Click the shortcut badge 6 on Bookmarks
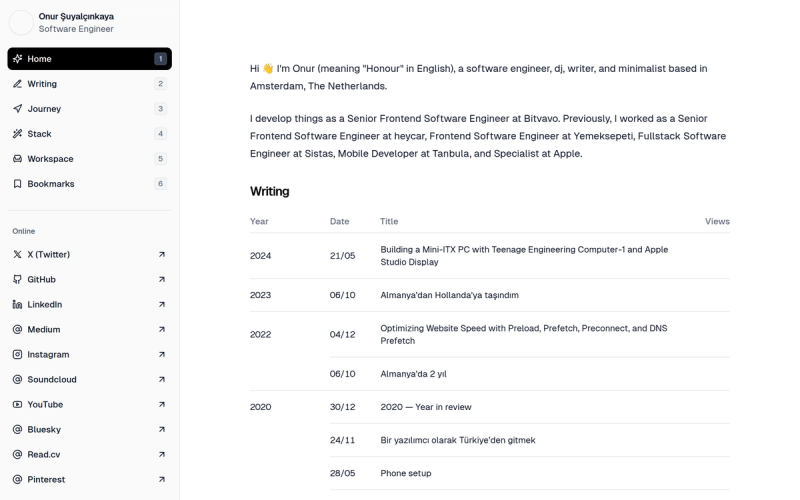Screen dimensions: 800x500 (x=160, y=184)
